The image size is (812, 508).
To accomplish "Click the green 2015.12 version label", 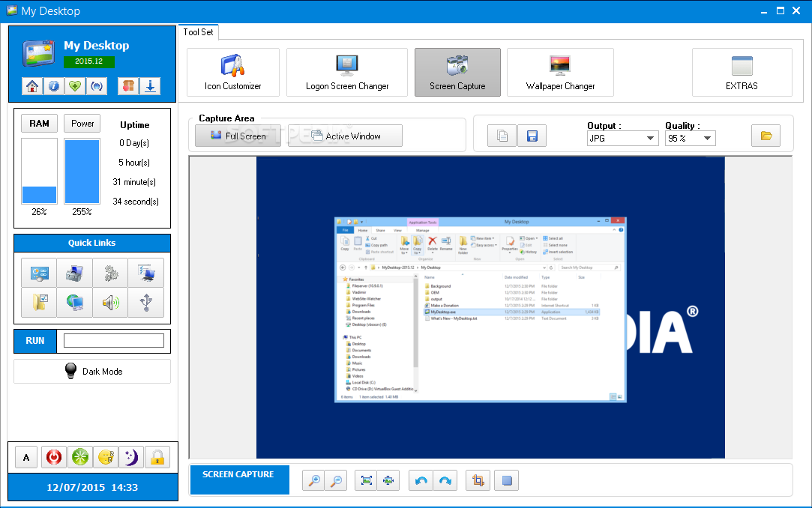I will click(89, 61).
